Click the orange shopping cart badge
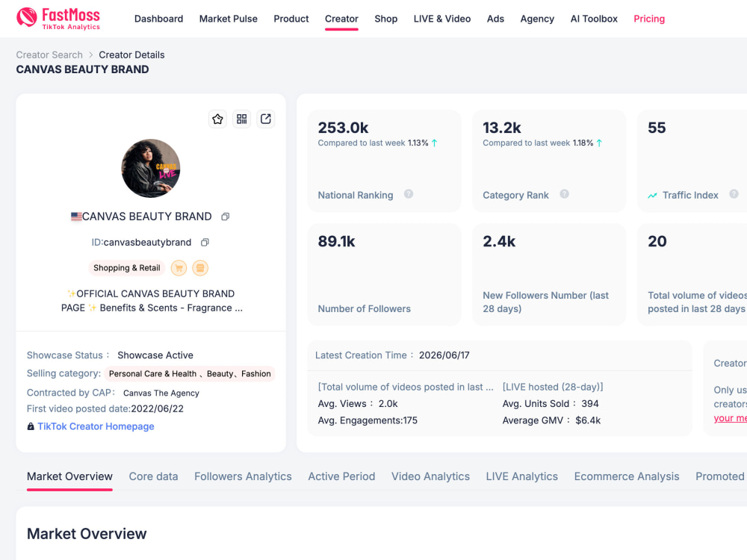 click(179, 268)
